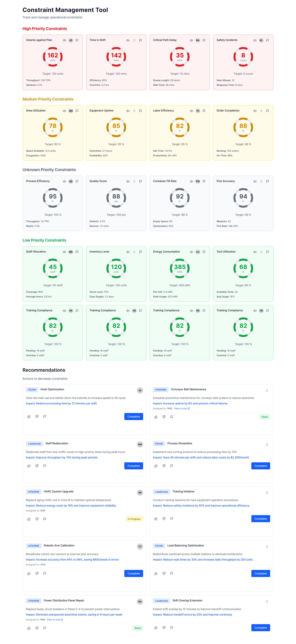Thumbs down the Shift Overlap Extension recommendation
Image resolution: width=296 pixels, height=644 pixels.
pyautogui.click(x=164, y=628)
